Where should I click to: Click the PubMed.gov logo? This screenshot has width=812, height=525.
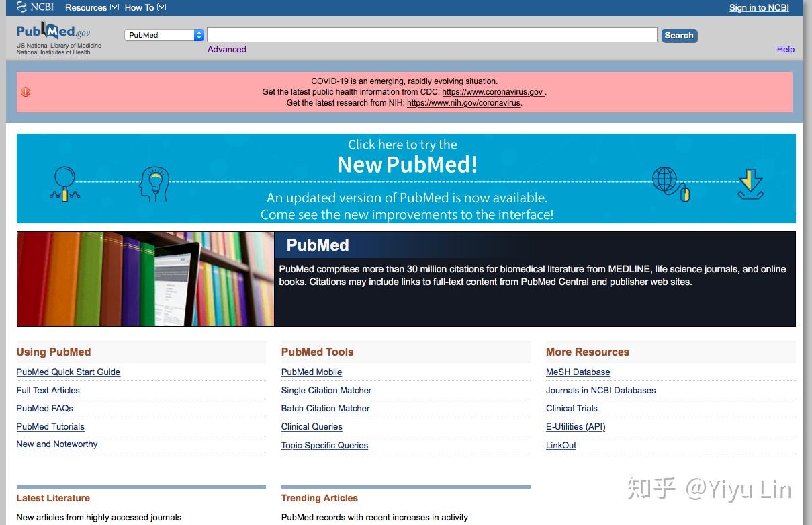click(54, 32)
